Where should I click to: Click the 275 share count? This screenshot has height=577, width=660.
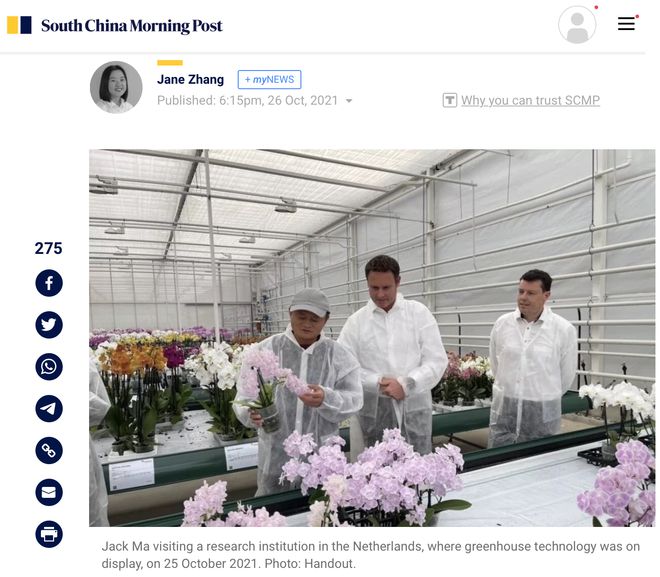pyautogui.click(x=48, y=248)
